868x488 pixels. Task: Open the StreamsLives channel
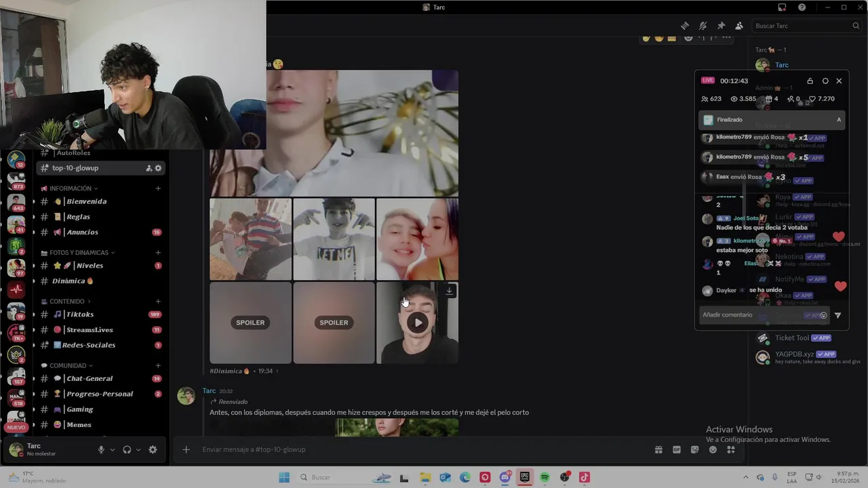tap(100, 330)
